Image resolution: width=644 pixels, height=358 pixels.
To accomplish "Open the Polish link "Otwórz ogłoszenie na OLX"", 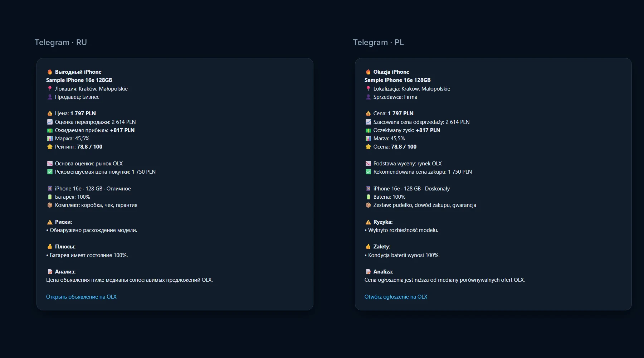I will [x=396, y=297].
